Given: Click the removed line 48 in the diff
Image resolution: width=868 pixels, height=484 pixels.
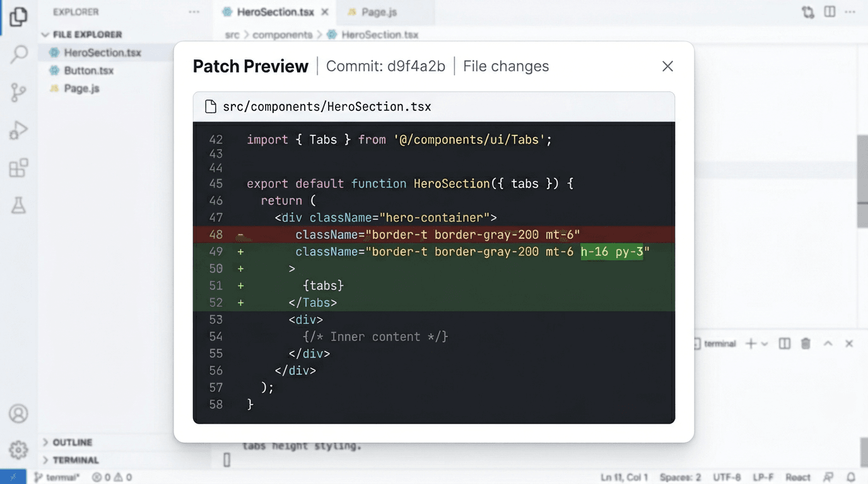Looking at the screenshot, I should coord(434,234).
